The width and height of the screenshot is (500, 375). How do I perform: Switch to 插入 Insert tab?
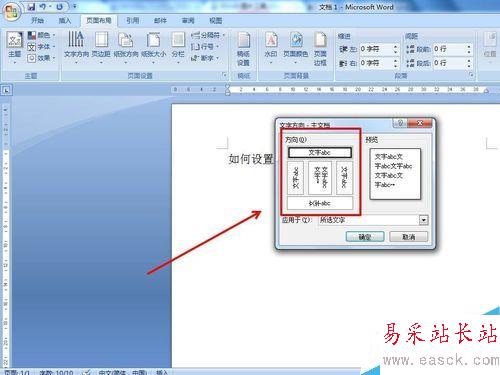coord(65,21)
